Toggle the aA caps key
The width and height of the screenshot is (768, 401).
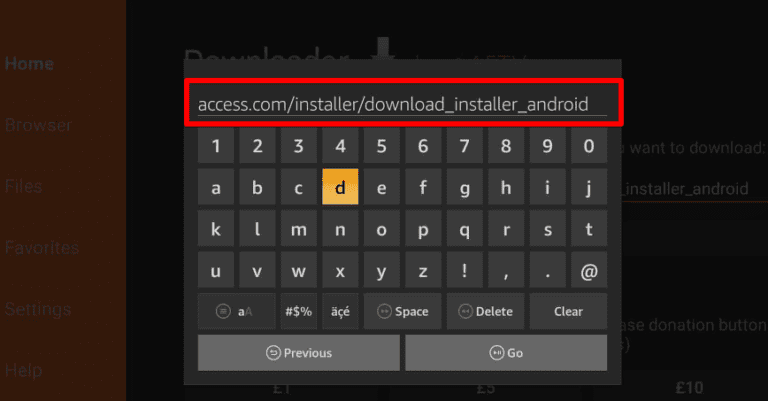(237, 311)
